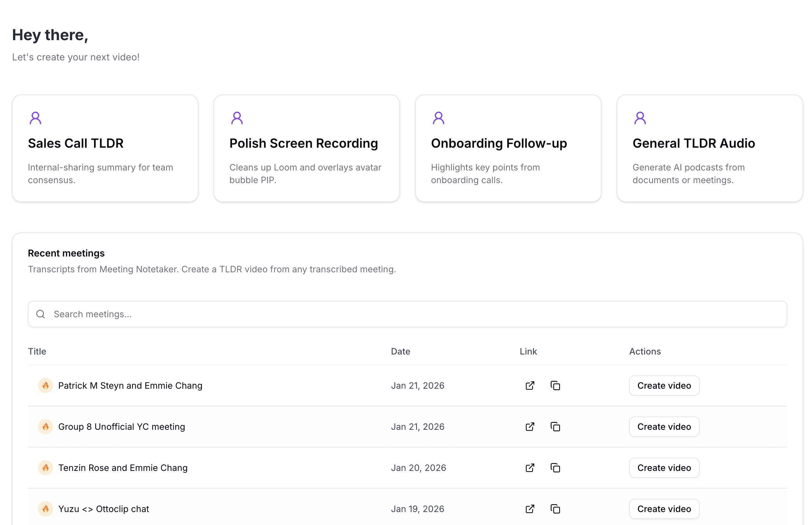The image size is (812, 525).
Task: Select the Sales Call TLDR card
Action: [x=105, y=148]
